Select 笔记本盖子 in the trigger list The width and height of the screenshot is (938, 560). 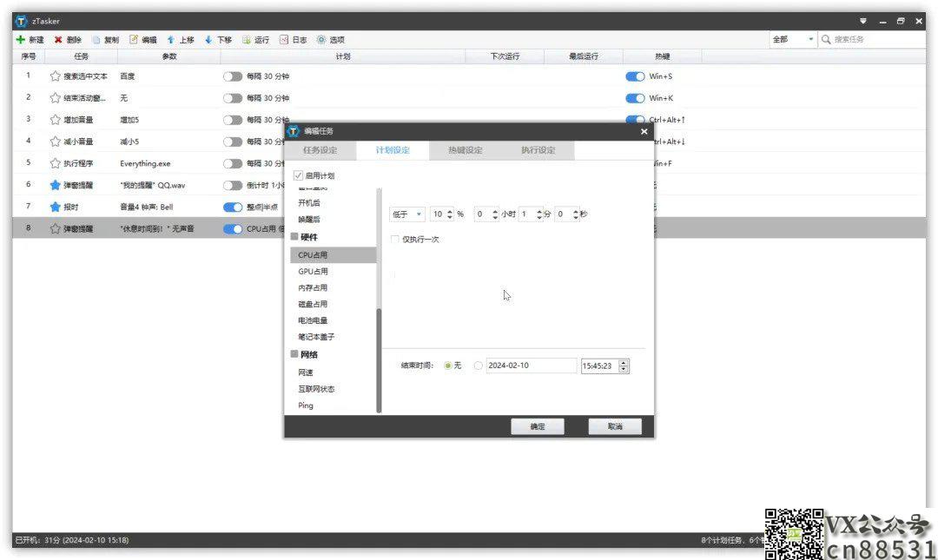point(334,337)
